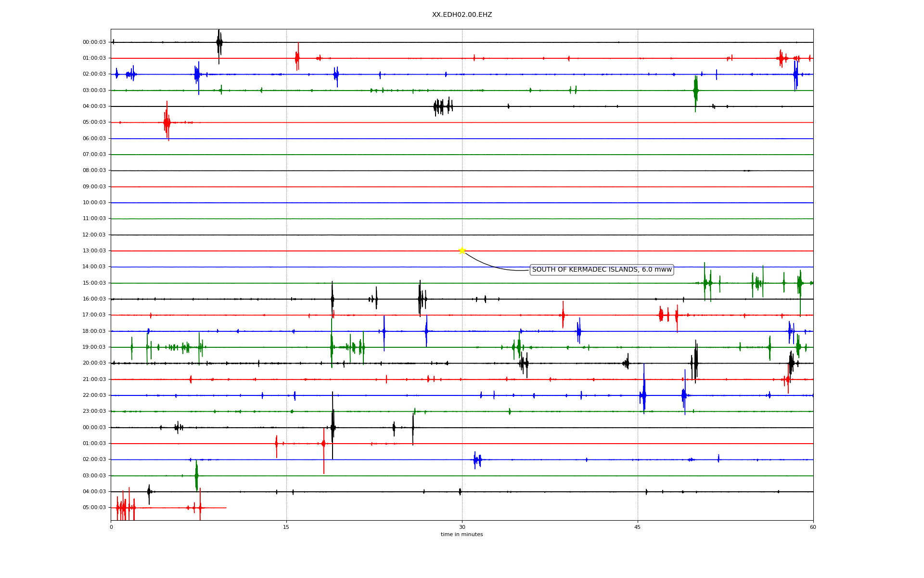Click the first 00:00:03 row time label

tap(94, 42)
